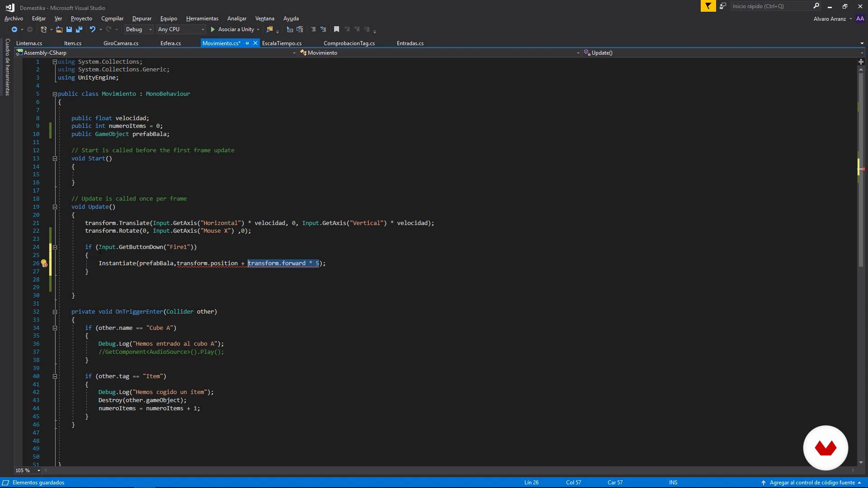Click the lightbulb quick actions icon

click(x=44, y=263)
